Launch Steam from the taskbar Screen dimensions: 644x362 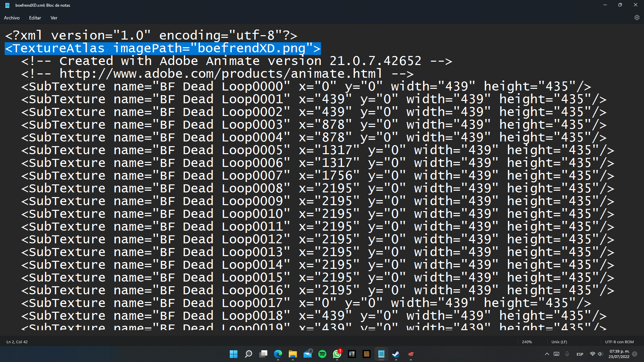(396, 354)
